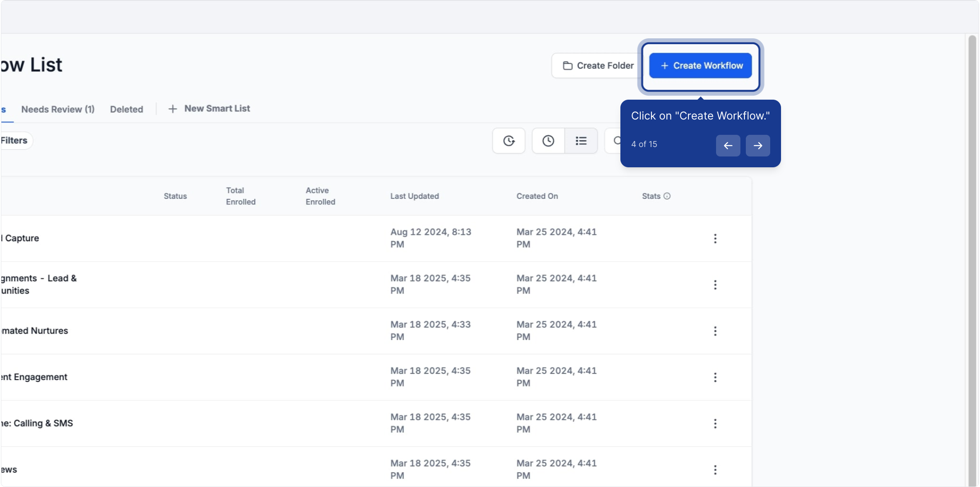Open three-dot menu for Calling & SMS row

click(715, 423)
